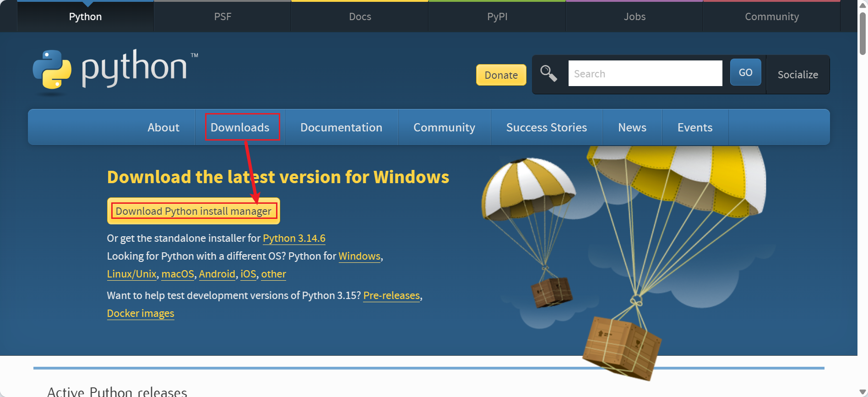The image size is (868, 397).
Task: Open the Android download link
Action: pos(217,274)
